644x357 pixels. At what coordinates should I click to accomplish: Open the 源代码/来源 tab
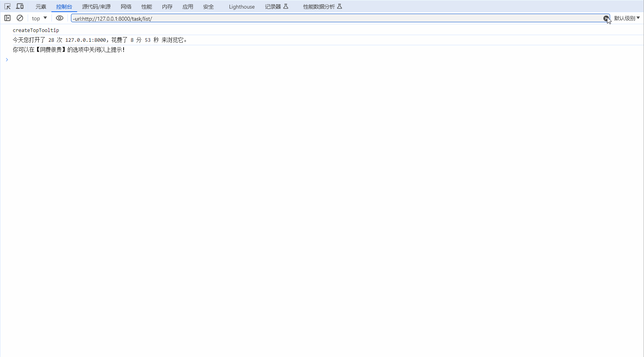[96, 7]
